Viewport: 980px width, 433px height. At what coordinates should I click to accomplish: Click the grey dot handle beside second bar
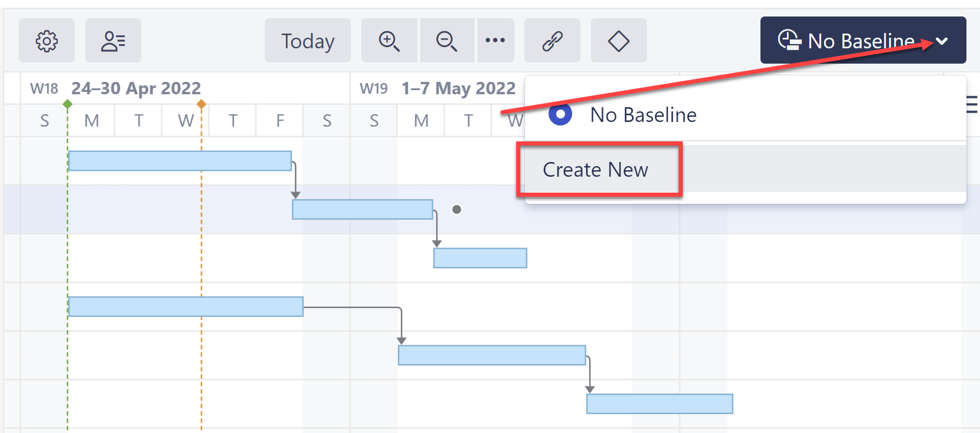[x=457, y=209]
